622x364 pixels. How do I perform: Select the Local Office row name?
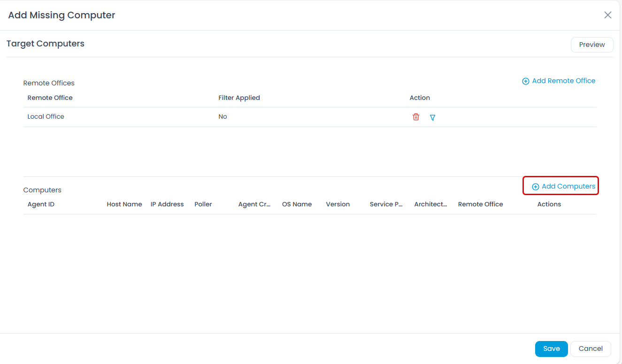[x=46, y=116]
